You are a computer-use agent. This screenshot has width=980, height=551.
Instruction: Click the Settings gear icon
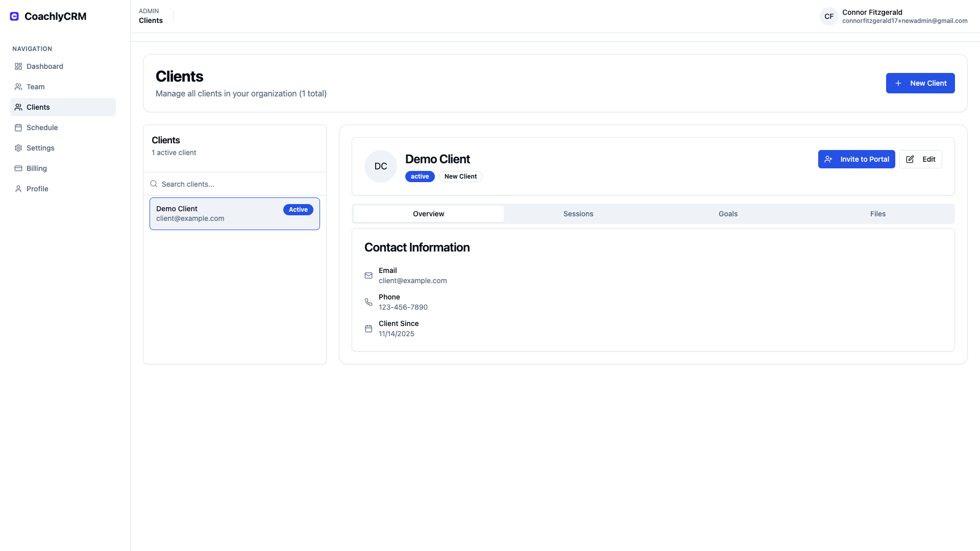tap(18, 148)
